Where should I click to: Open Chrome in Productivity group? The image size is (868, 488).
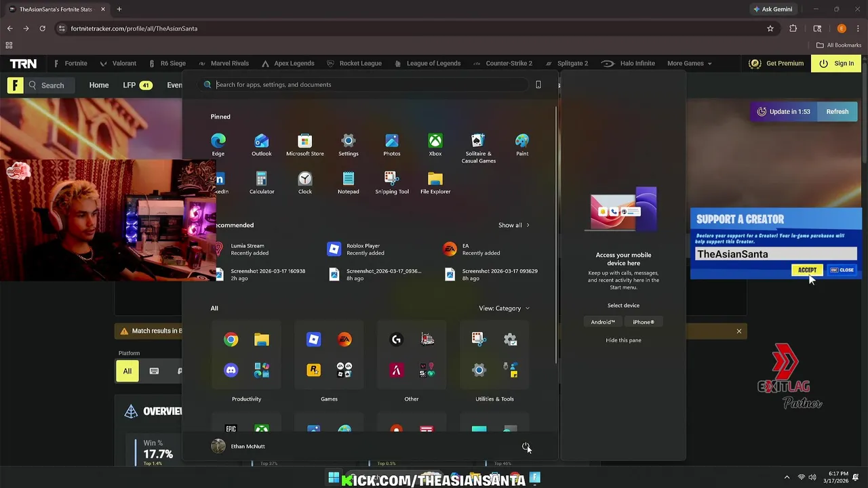click(231, 340)
